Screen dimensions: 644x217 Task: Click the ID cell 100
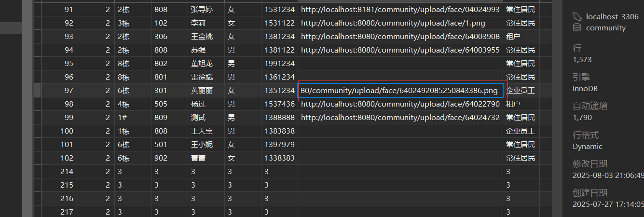tap(59, 131)
